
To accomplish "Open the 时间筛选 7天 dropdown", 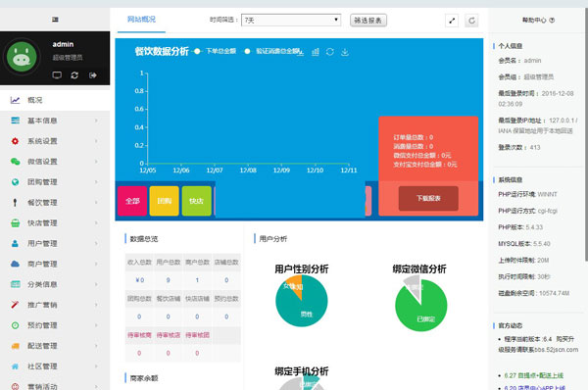I will click(291, 21).
